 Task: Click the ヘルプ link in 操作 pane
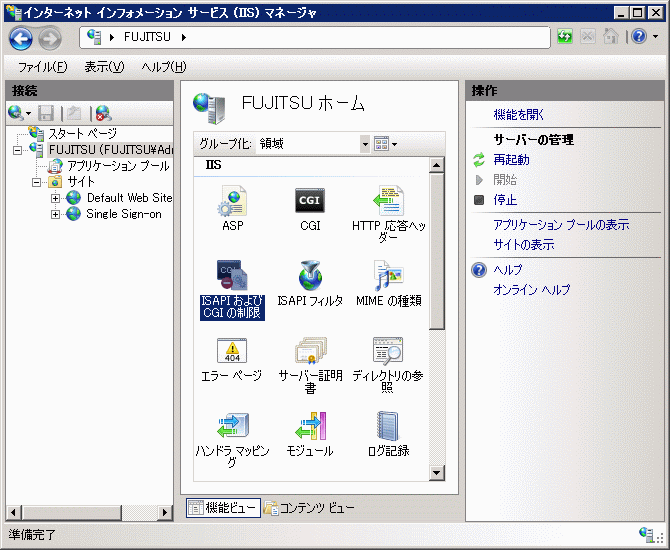coord(508,270)
